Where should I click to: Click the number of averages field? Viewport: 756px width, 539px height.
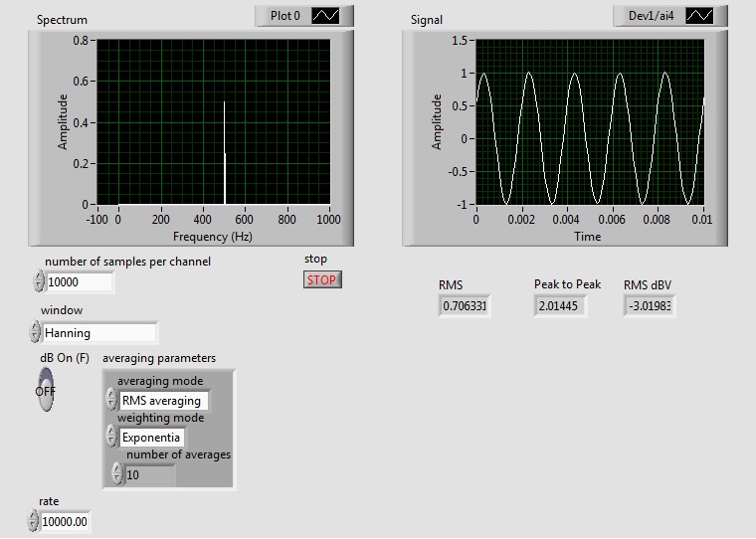coord(149,474)
